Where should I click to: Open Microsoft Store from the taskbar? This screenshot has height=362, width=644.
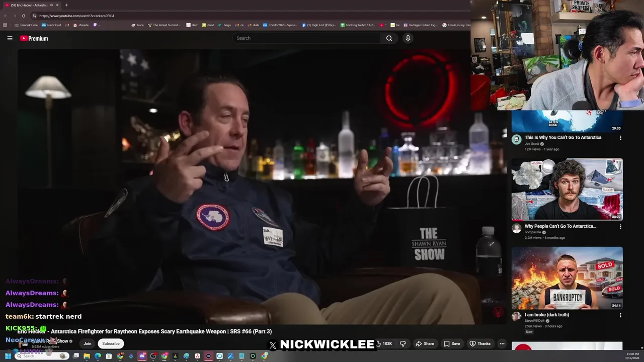pyautogui.click(x=109, y=356)
